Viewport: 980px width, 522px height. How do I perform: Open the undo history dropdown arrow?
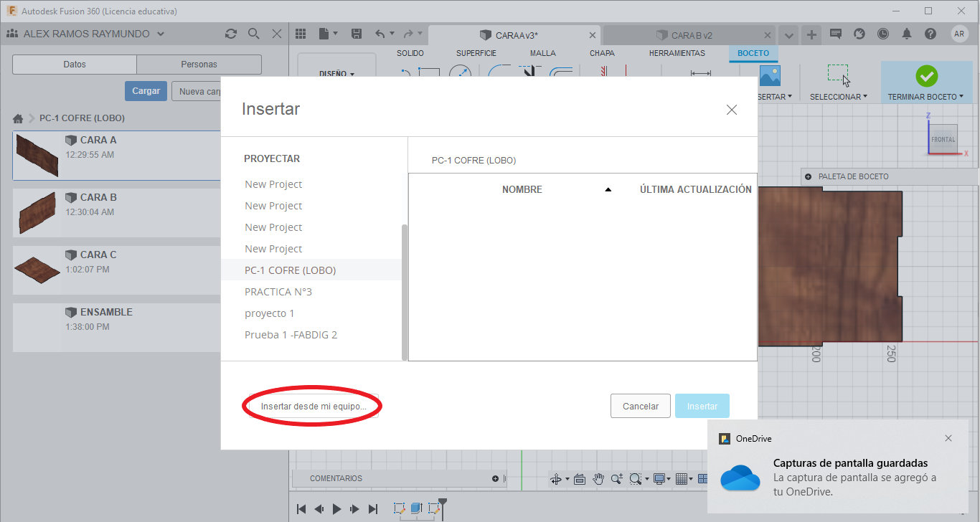tap(392, 34)
